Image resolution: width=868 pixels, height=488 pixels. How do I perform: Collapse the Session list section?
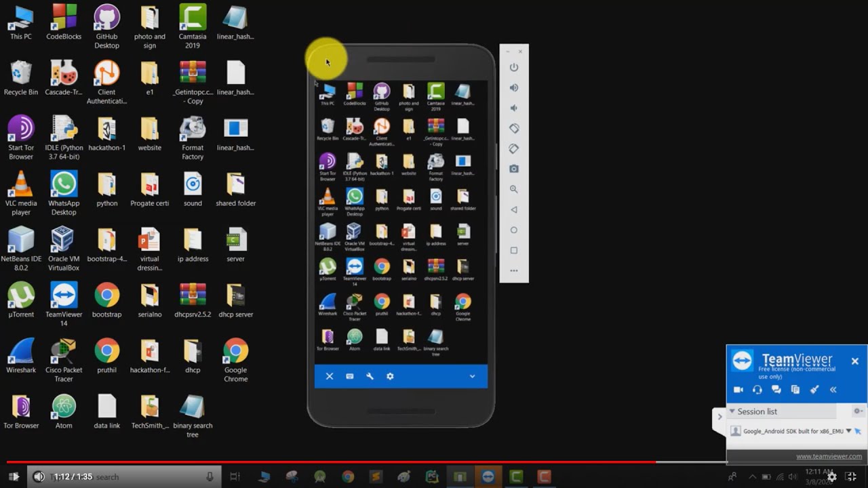coord(732,411)
